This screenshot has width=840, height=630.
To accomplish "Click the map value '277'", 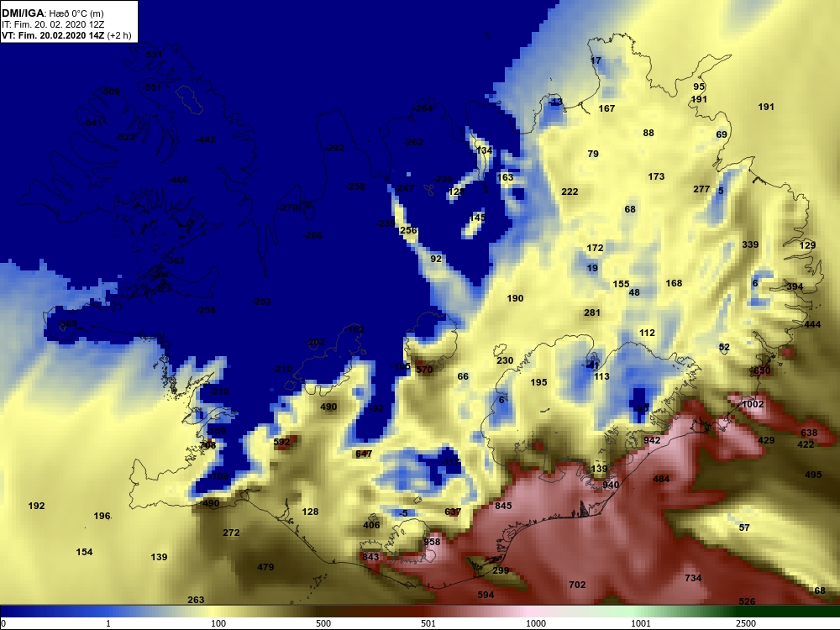I will pos(701,189).
